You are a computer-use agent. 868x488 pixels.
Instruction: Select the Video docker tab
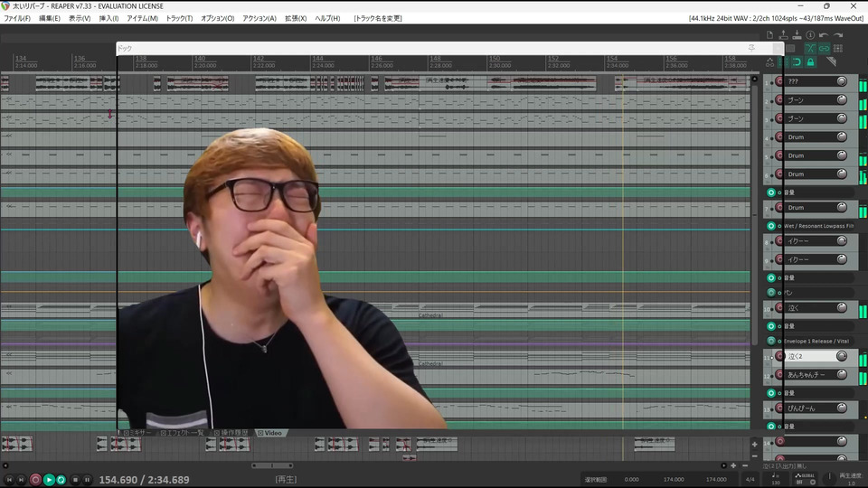pos(270,433)
